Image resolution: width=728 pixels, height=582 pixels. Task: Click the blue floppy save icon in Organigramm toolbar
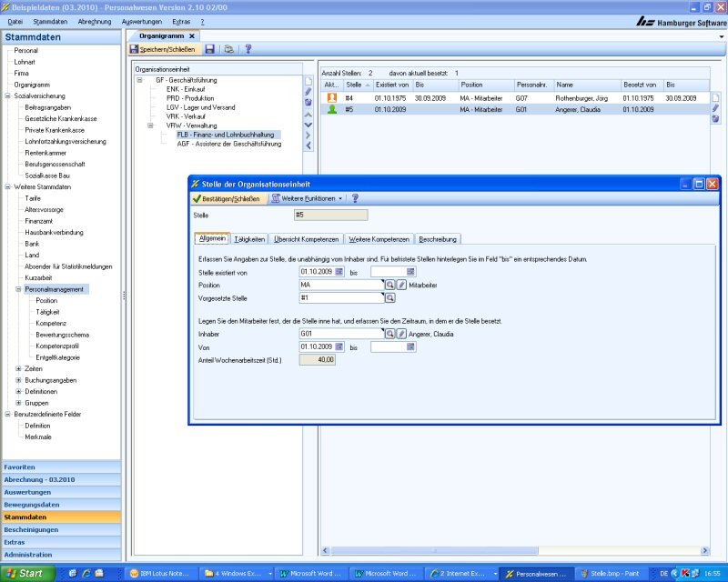210,49
